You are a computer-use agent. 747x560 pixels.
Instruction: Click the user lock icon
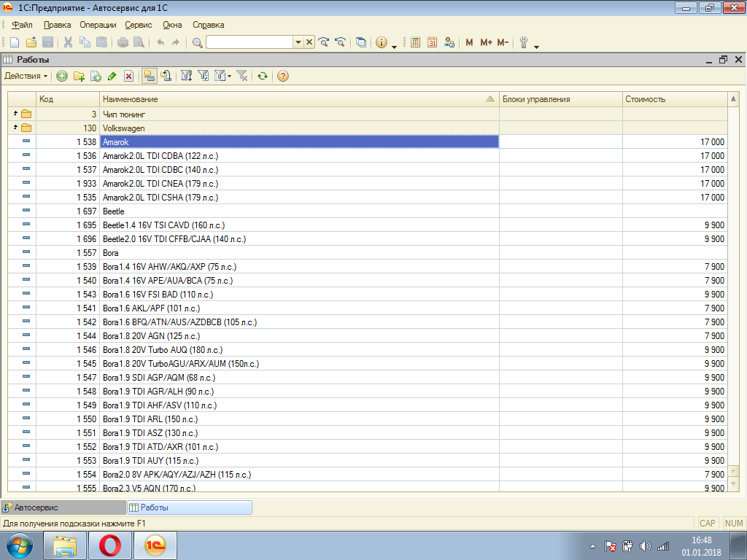click(x=449, y=42)
